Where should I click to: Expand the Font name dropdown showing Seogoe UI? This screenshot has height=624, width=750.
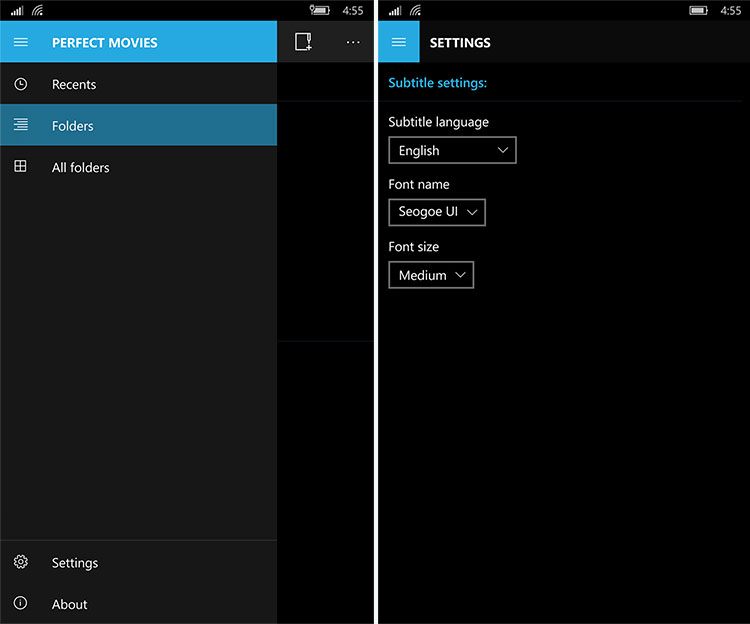pyautogui.click(x=437, y=212)
